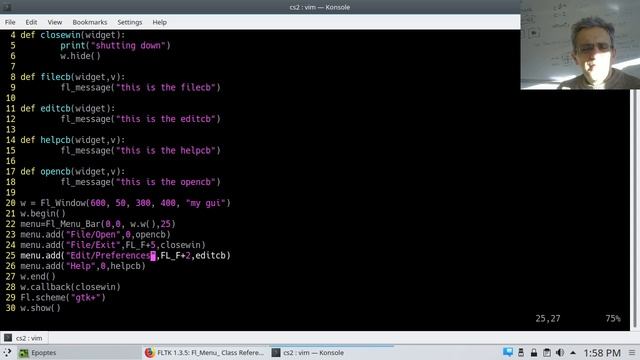The height and width of the screenshot is (360, 640).
Task: Expand hidden system tray icons arrow
Action: click(573, 353)
